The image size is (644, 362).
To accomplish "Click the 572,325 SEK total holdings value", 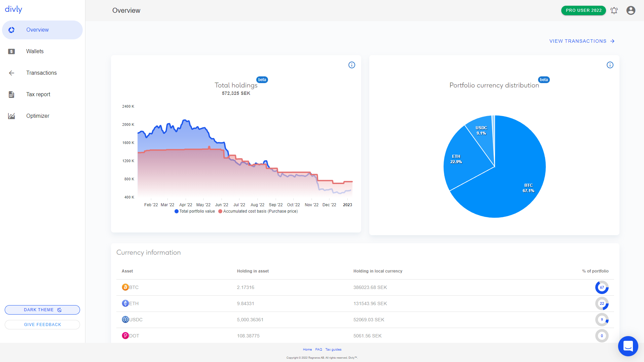I will click(x=236, y=94).
